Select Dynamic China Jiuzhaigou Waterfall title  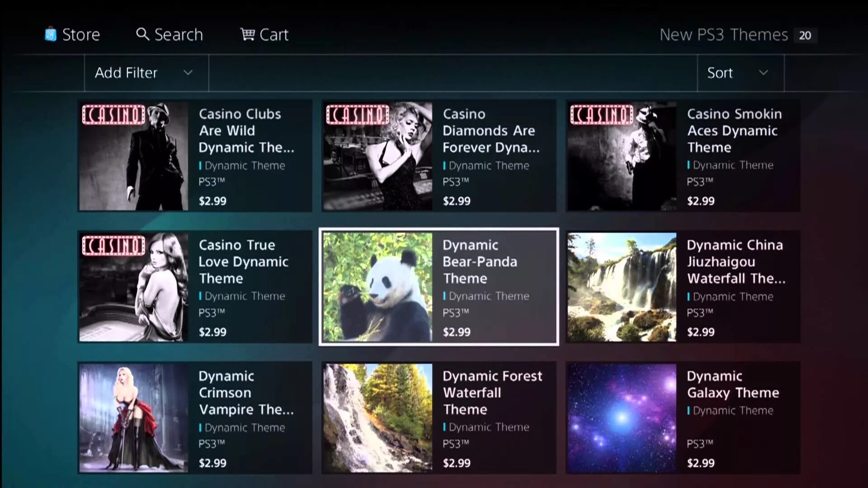[736, 262]
